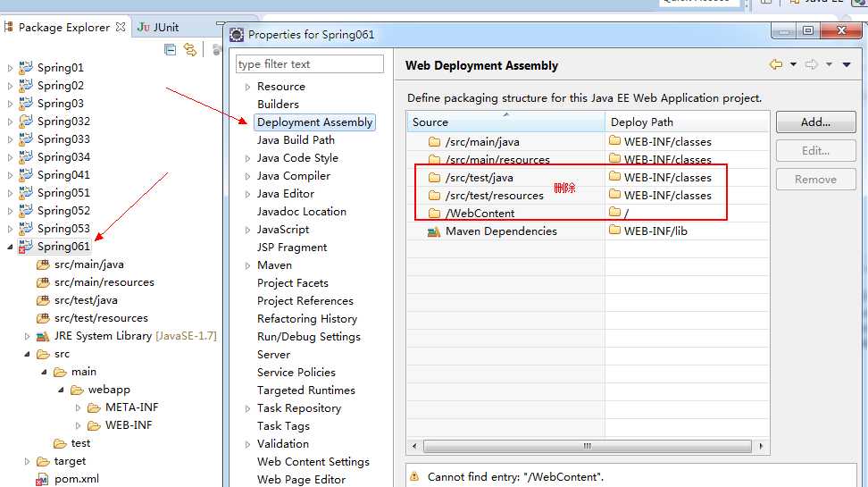Select Project Facets properties page
The image size is (868, 487).
click(292, 283)
